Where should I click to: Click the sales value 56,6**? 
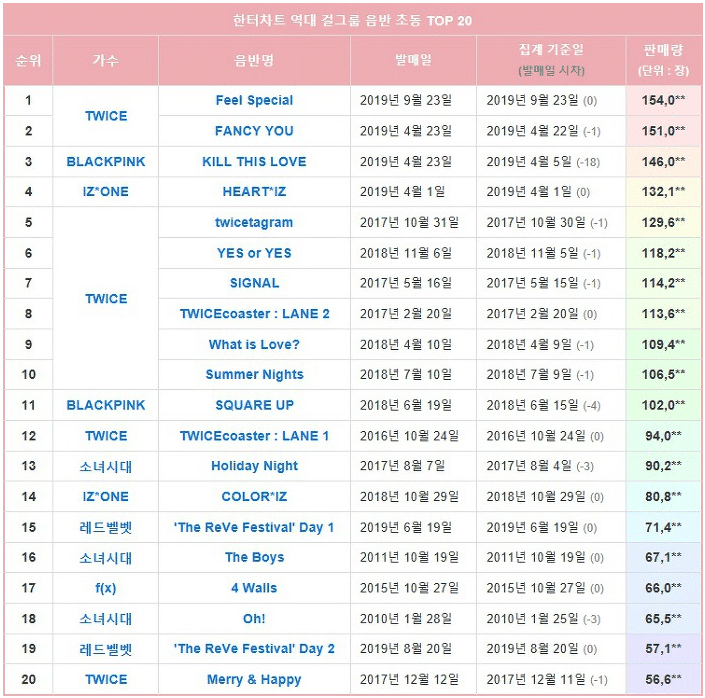pos(664,679)
